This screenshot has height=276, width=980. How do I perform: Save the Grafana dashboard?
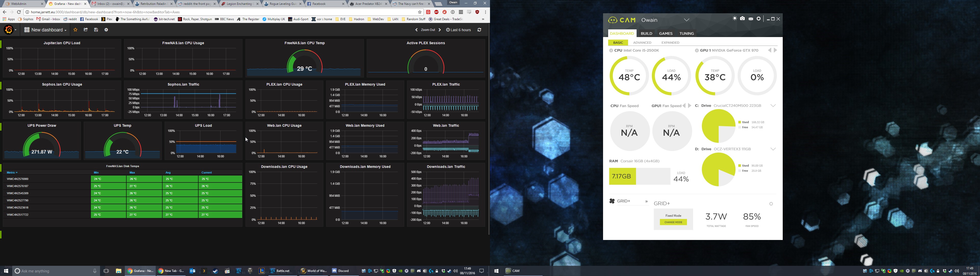click(96, 30)
